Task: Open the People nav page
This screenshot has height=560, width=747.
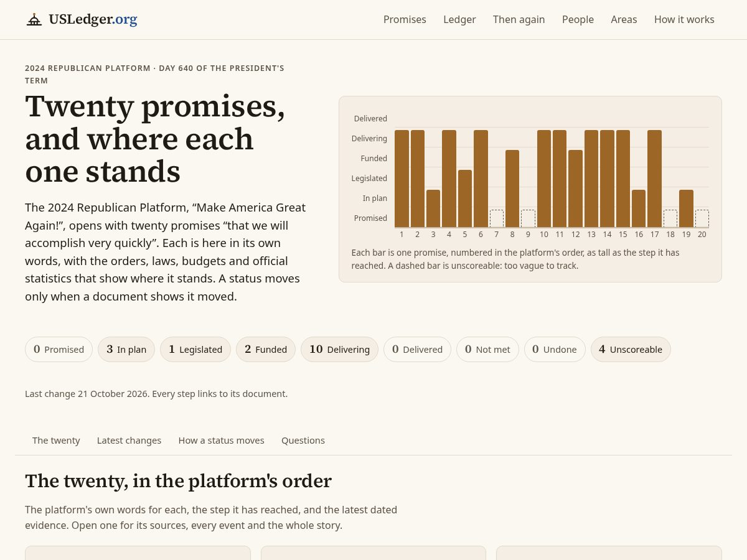Action: pyautogui.click(x=578, y=19)
